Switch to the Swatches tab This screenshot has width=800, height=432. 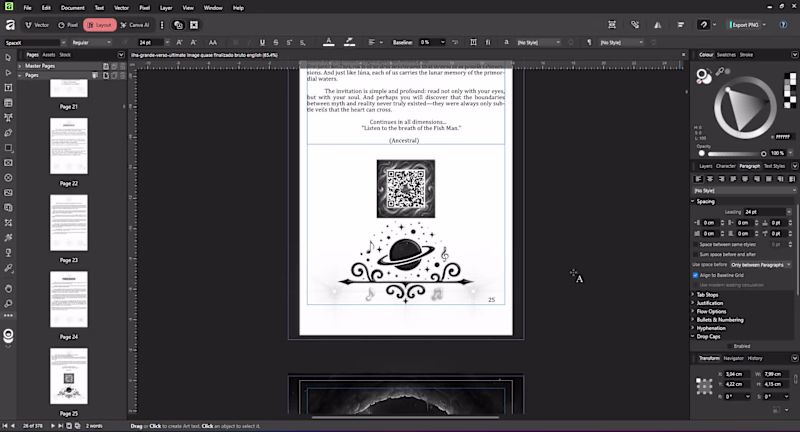click(x=726, y=55)
